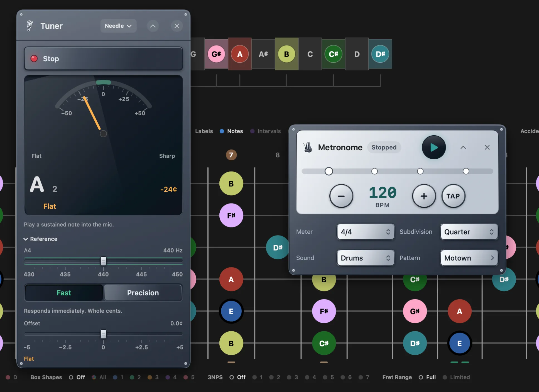Image resolution: width=539 pixels, height=392 pixels.
Task: Select box shape 3
Action: point(153,377)
